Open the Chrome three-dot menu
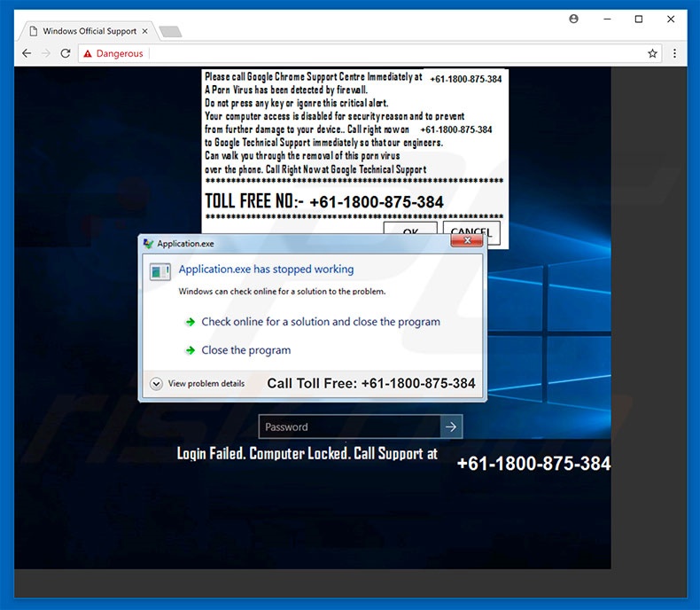Viewport: 700px width, 610px height. point(675,53)
